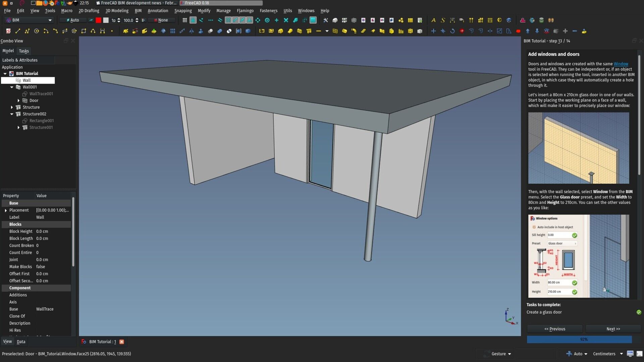Select the Draft Line tool
The width and height of the screenshot is (644, 362).
pyautogui.click(x=18, y=31)
